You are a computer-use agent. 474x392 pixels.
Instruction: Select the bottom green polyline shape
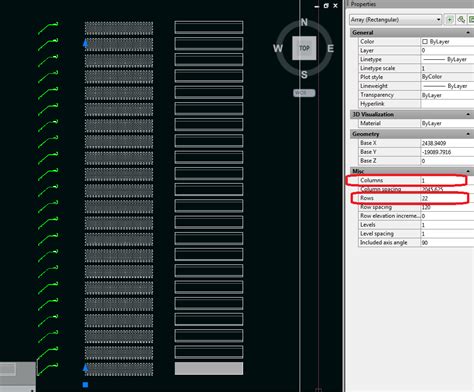[x=48, y=370]
